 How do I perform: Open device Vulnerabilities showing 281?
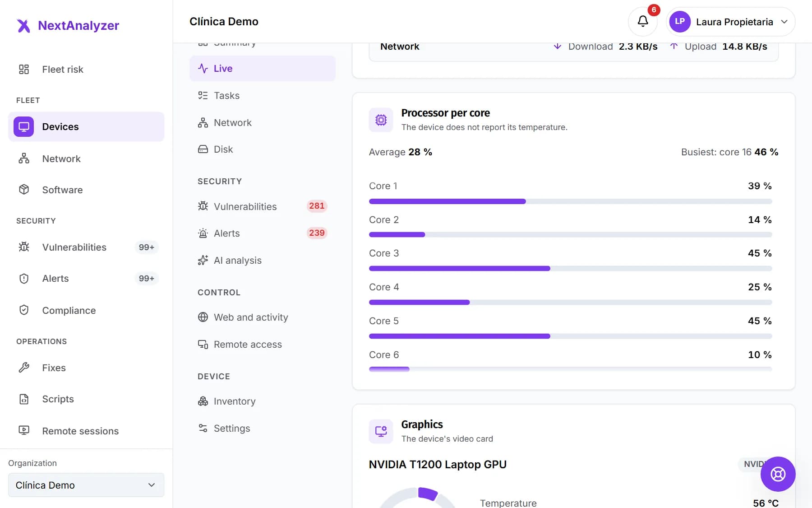coord(263,206)
